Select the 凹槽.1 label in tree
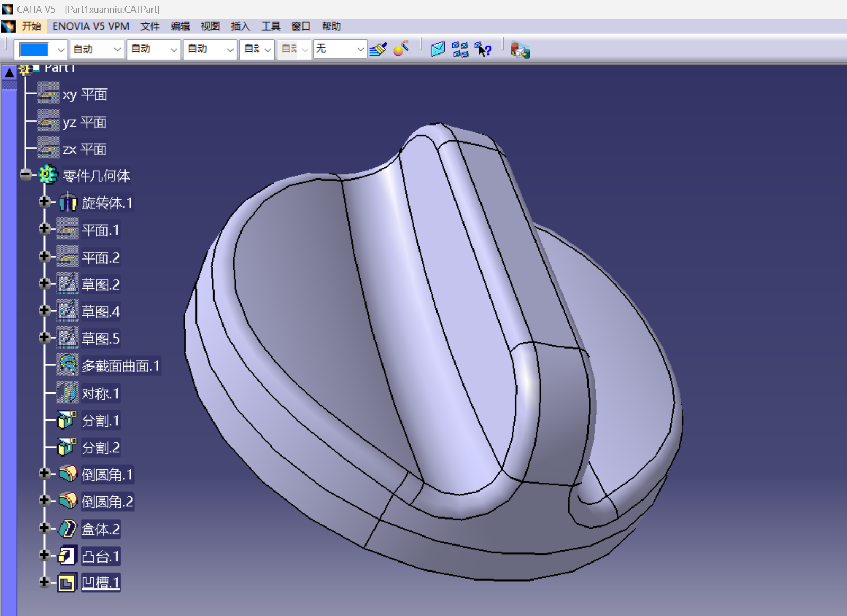The width and height of the screenshot is (847, 616). tap(101, 583)
